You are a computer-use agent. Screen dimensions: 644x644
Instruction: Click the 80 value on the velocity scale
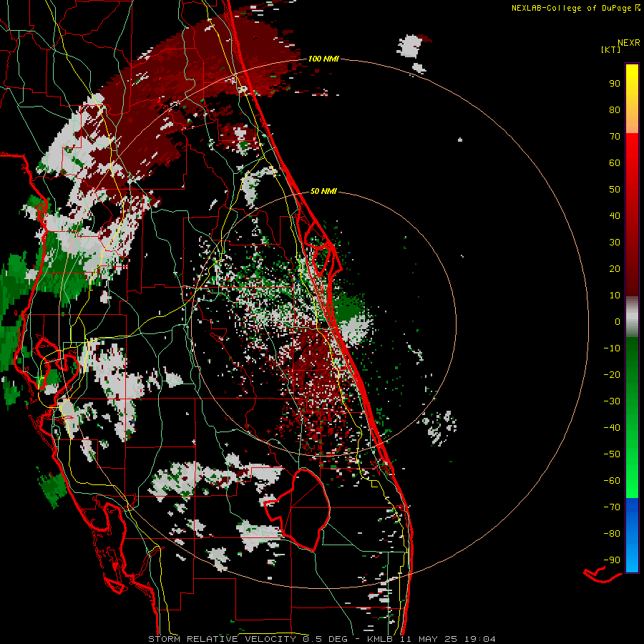click(x=615, y=109)
